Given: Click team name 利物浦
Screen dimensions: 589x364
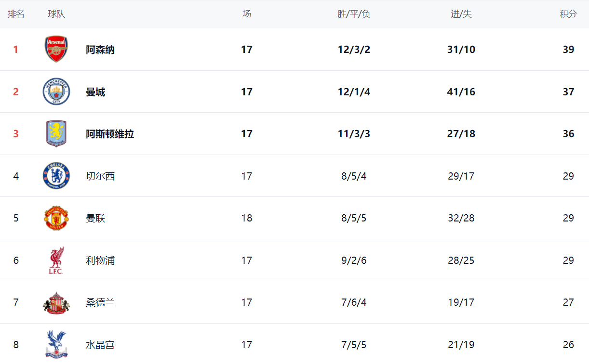Looking at the screenshot, I should (x=100, y=260).
